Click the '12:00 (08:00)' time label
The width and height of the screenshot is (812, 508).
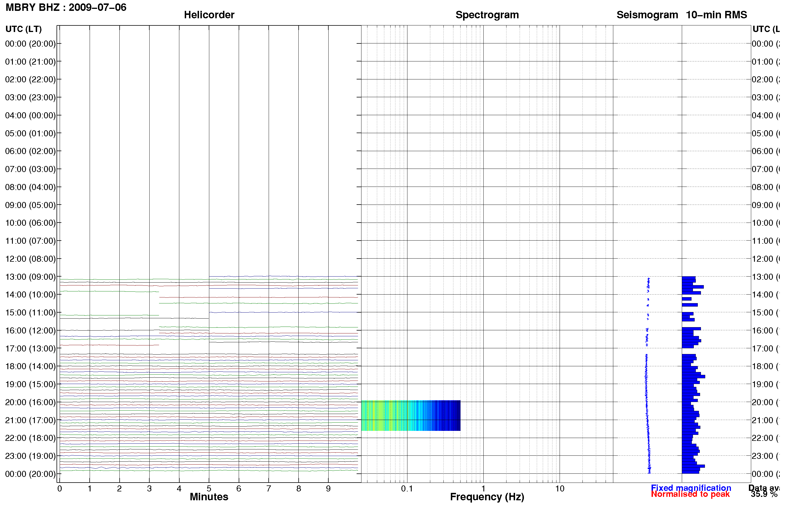point(30,259)
